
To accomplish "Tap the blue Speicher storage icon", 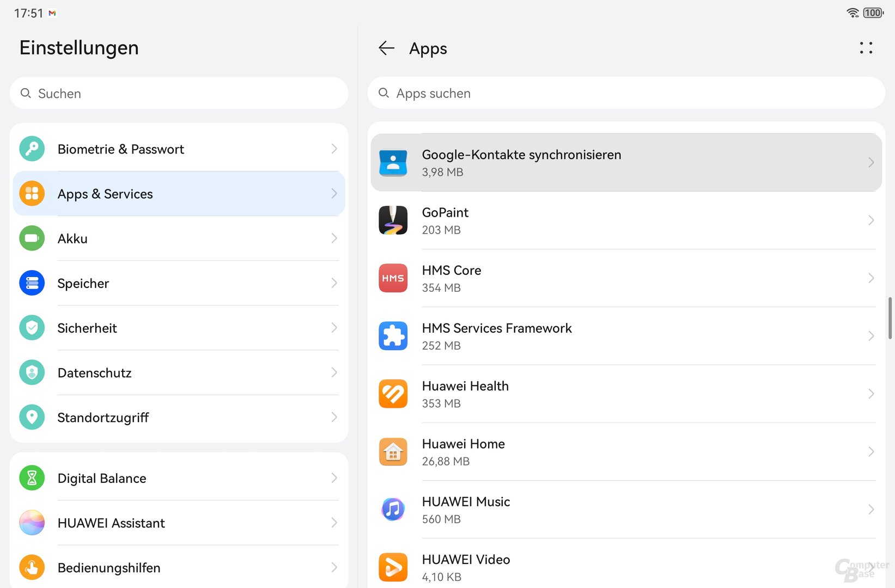I will 32,283.
